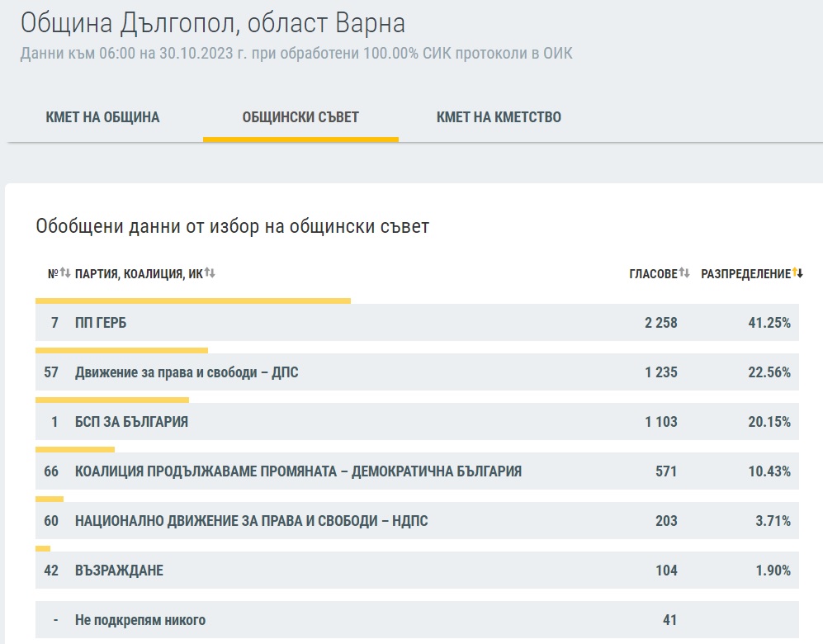Click the Не подкрепям никого row
This screenshot has width=823, height=644.
[x=417, y=620]
